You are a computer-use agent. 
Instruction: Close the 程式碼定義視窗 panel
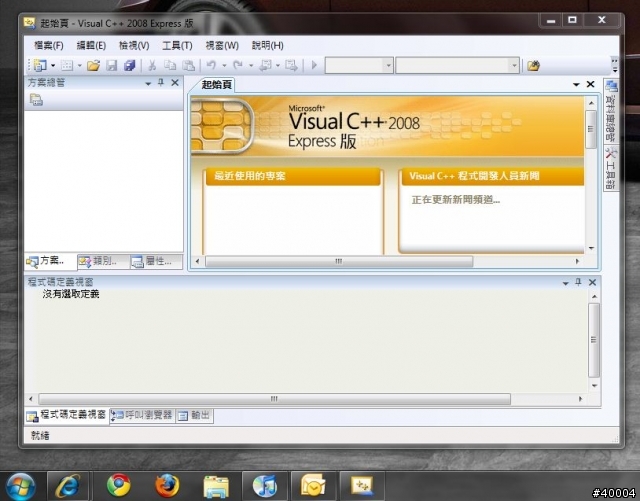593,282
